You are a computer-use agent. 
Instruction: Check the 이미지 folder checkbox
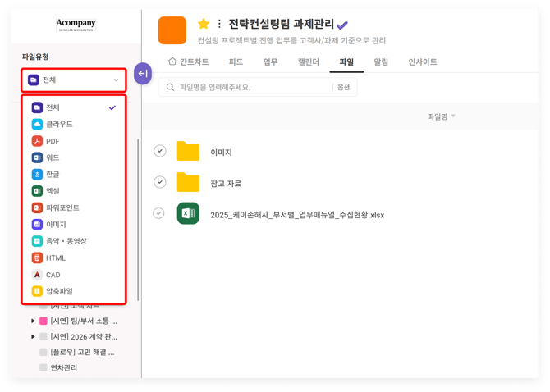tap(160, 151)
